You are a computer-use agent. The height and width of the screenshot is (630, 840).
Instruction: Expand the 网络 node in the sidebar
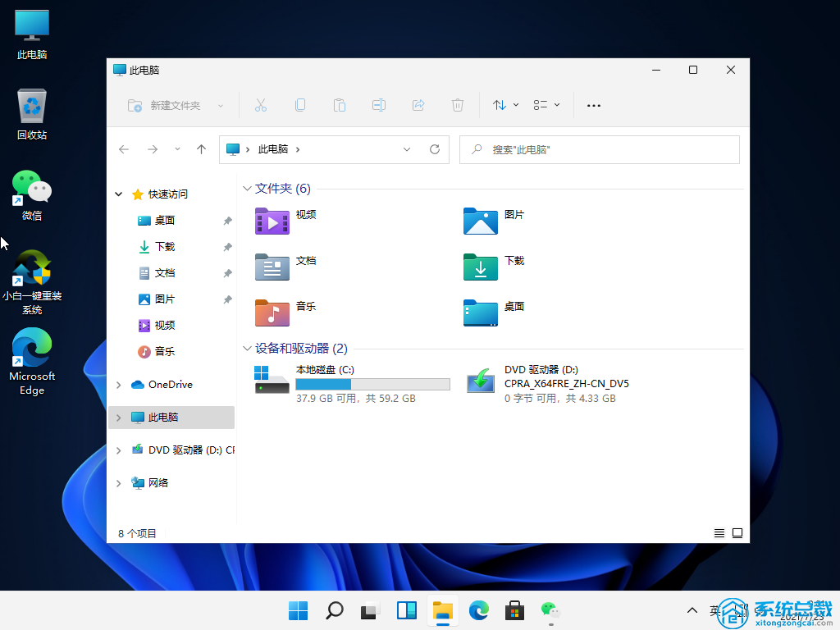click(x=119, y=482)
